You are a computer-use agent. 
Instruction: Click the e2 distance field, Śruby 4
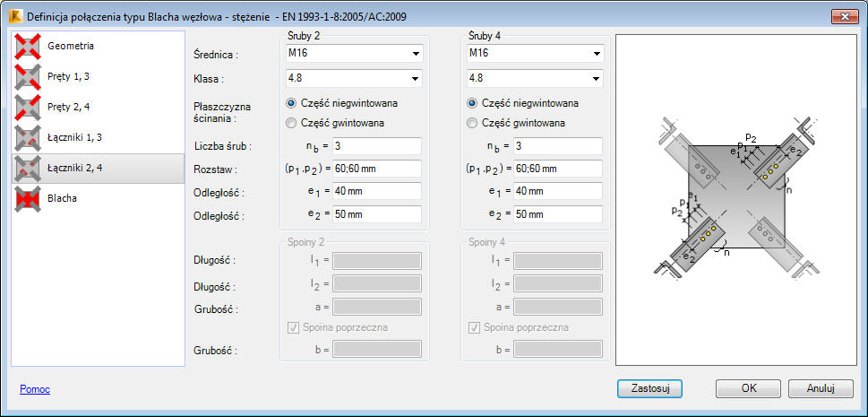click(558, 214)
